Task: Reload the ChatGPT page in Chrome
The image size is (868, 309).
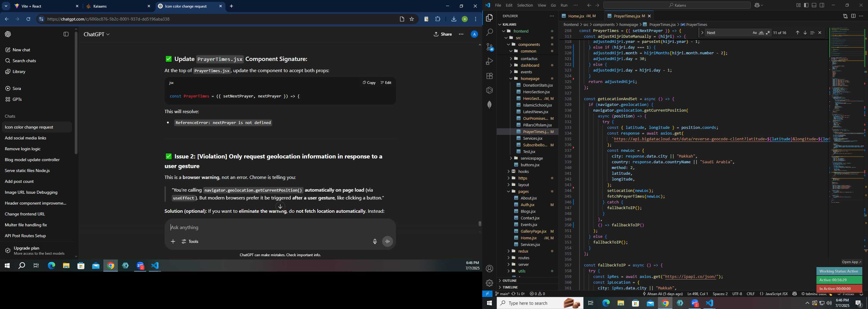Action: [x=29, y=19]
